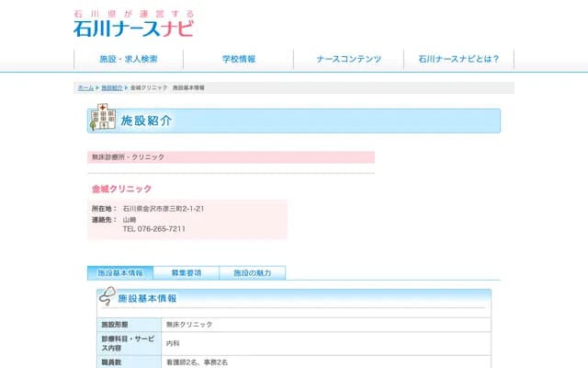The image size is (588, 368).
Task: Click the 金城クリニック facility name heading
Action: click(121, 189)
